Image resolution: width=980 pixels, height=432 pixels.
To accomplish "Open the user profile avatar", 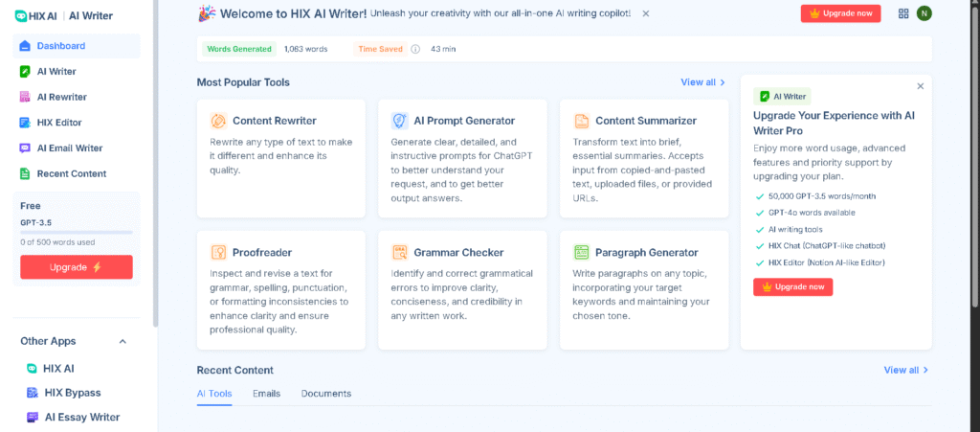I will pos(924,13).
